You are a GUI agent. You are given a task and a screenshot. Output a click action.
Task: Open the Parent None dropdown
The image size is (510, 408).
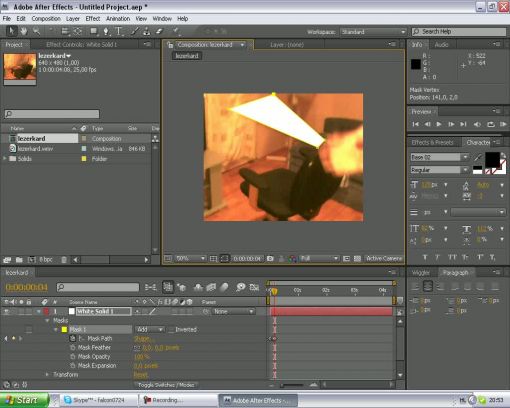point(233,311)
